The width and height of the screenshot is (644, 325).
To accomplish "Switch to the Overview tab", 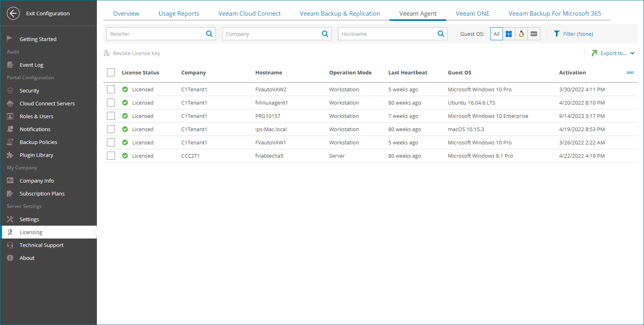I will (126, 13).
